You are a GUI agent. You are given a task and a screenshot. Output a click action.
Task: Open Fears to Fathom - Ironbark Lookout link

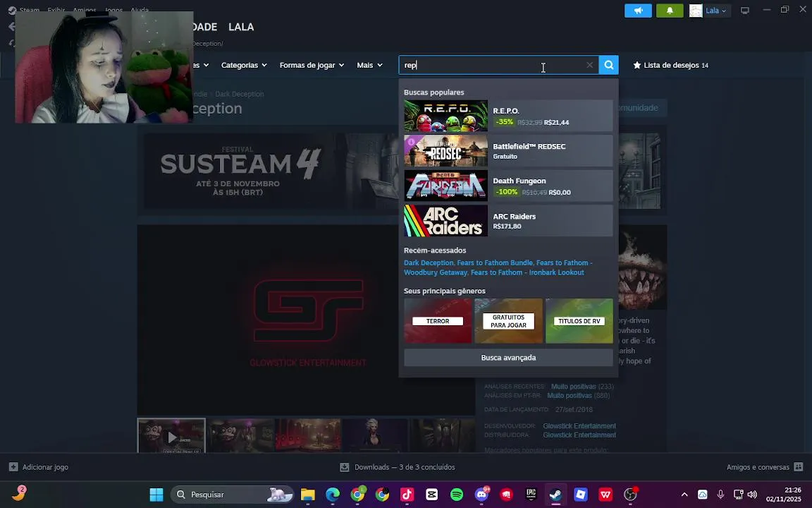[x=527, y=272]
